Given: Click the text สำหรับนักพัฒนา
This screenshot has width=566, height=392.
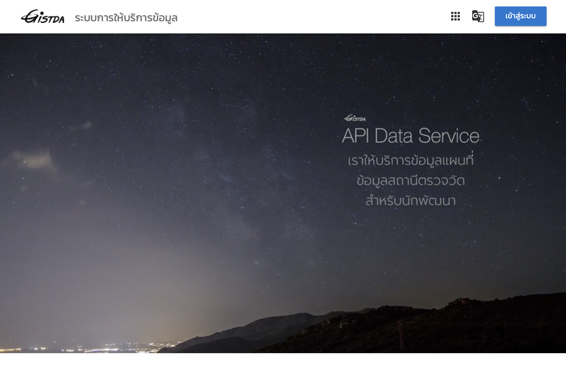Looking at the screenshot, I should (x=411, y=200).
